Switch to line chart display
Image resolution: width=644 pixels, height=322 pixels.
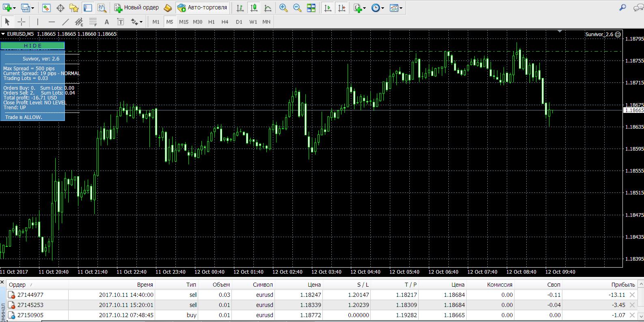268,7
